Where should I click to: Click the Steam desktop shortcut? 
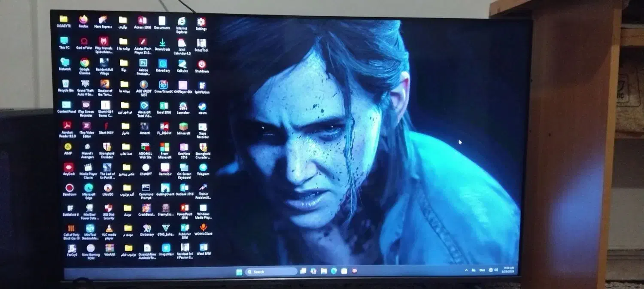pos(202,106)
